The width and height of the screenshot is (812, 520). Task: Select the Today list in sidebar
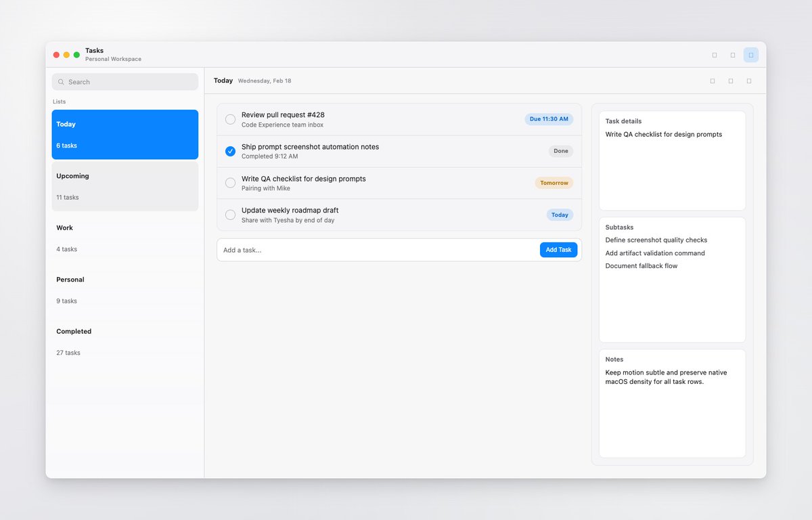[x=125, y=135]
